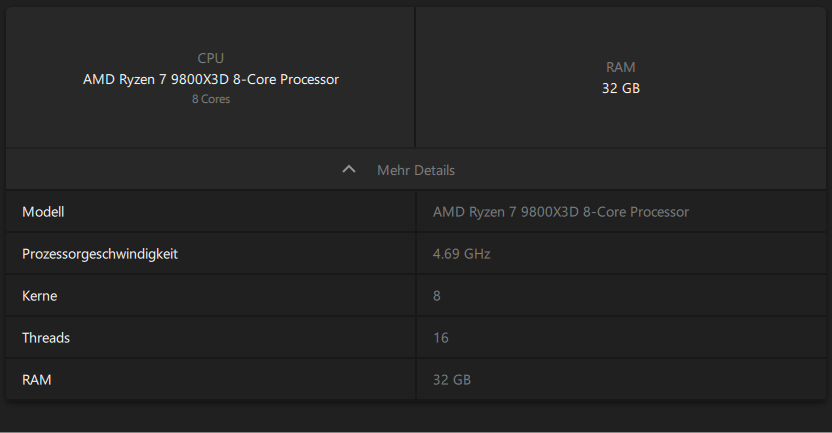The image size is (832, 433).
Task: Click the Prozessorgeschwindigkeit row label
Action: click(x=100, y=254)
